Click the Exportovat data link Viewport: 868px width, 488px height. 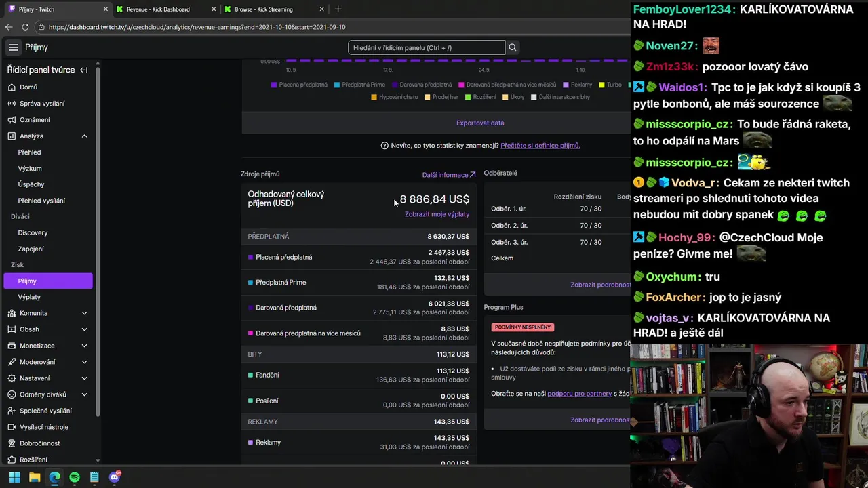pyautogui.click(x=480, y=123)
